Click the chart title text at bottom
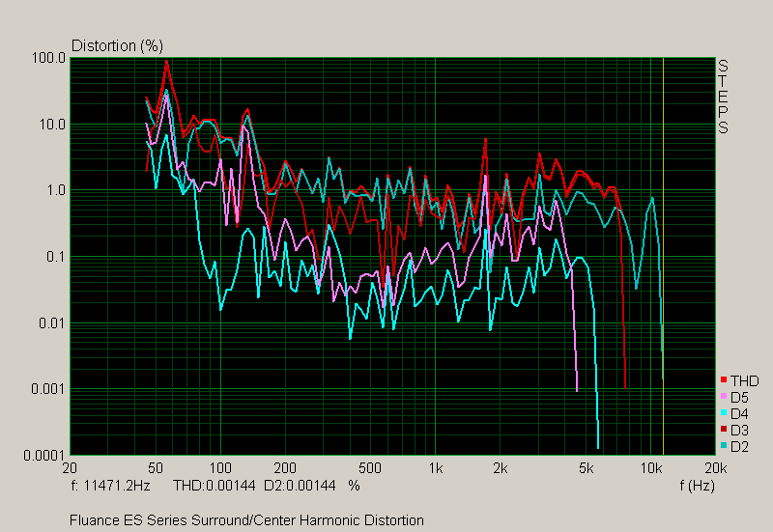Screen dimensions: 773x532 tap(246, 520)
